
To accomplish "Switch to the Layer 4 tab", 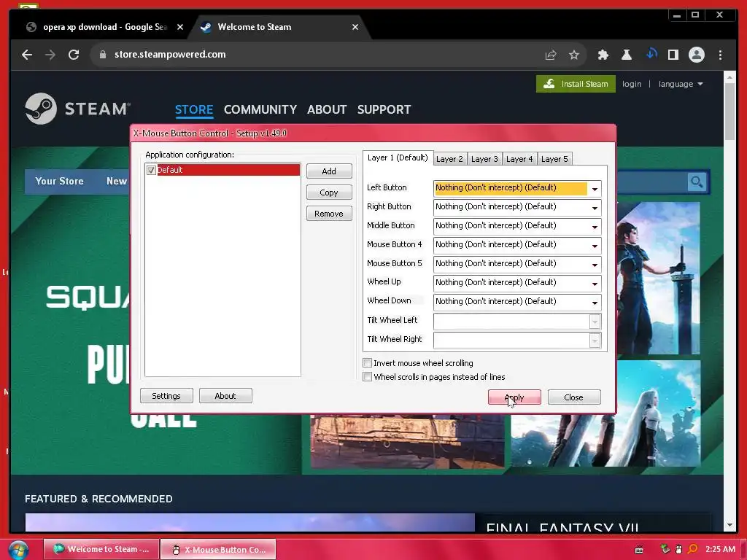I will pos(519,159).
